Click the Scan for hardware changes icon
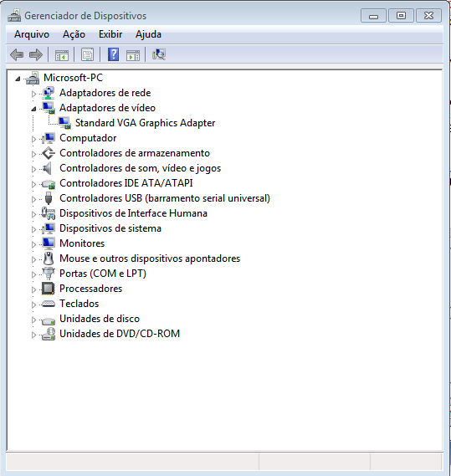451x476 pixels. click(x=159, y=55)
